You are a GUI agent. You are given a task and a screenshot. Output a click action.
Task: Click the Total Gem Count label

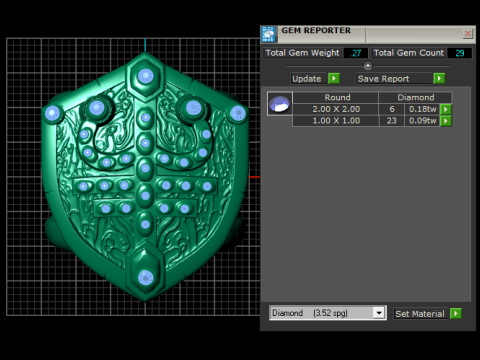pos(409,53)
